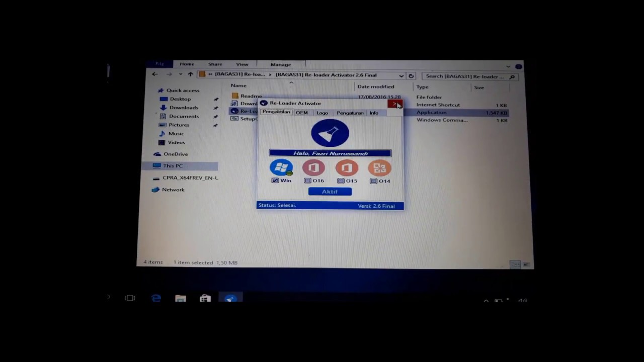Close the Re-Loader Activator window

coord(395,104)
